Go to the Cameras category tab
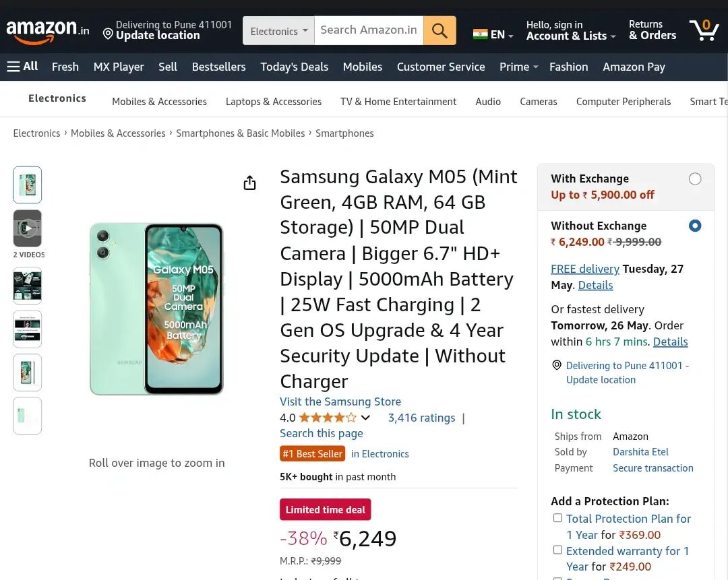Viewport: 728px width, 580px height. tap(538, 102)
